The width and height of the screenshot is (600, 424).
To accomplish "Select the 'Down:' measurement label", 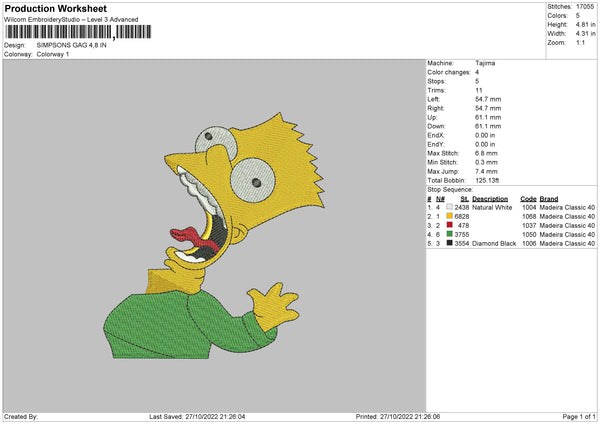I will [x=437, y=126].
